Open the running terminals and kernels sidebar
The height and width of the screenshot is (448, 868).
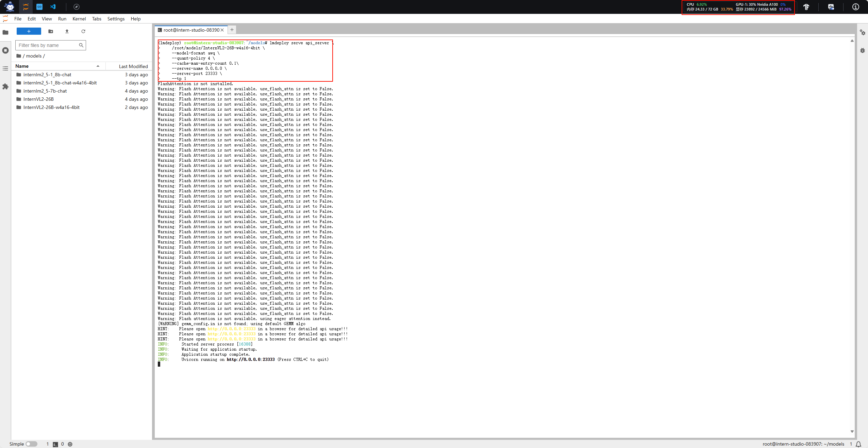pos(5,50)
